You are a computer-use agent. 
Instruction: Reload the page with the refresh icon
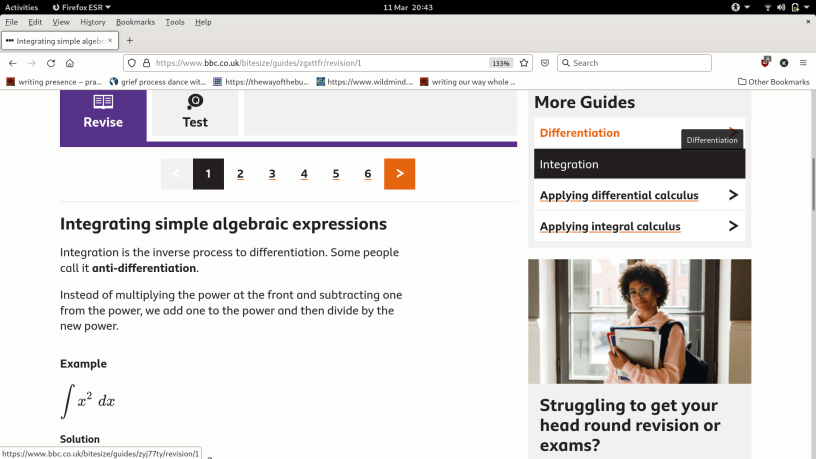pos(50,63)
